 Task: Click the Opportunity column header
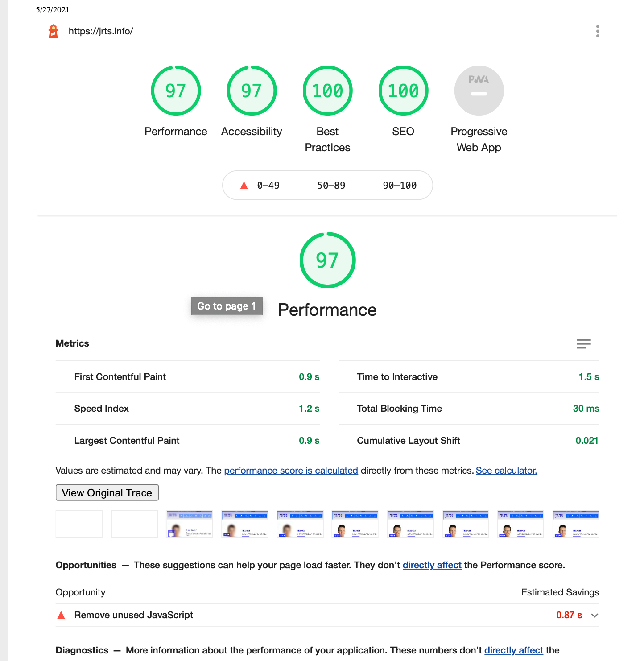point(80,592)
